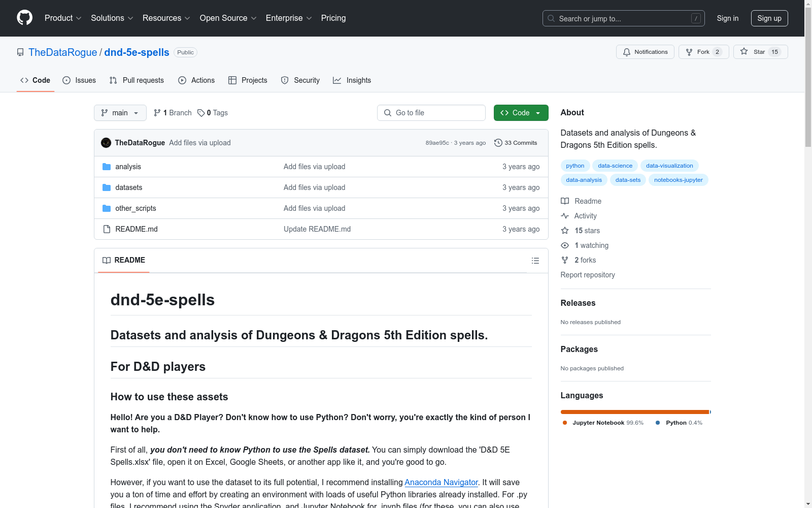Click the GitHub logo icon
The width and height of the screenshot is (812, 508).
click(24, 18)
